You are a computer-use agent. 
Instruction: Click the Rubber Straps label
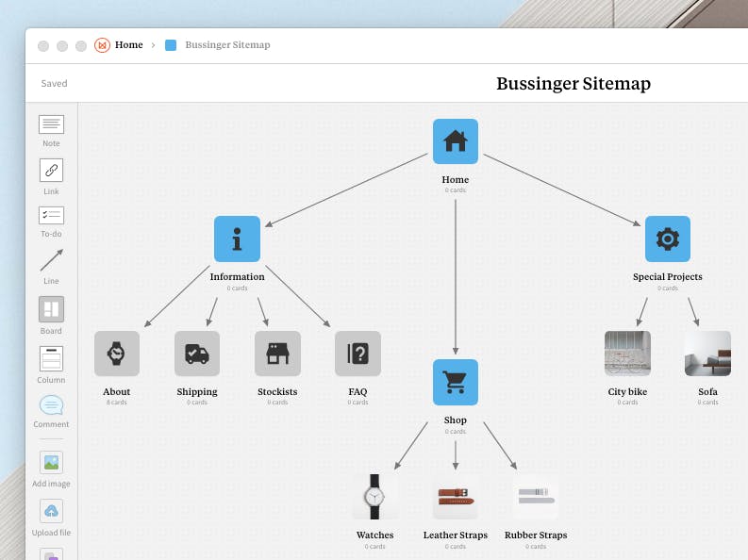pos(536,535)
